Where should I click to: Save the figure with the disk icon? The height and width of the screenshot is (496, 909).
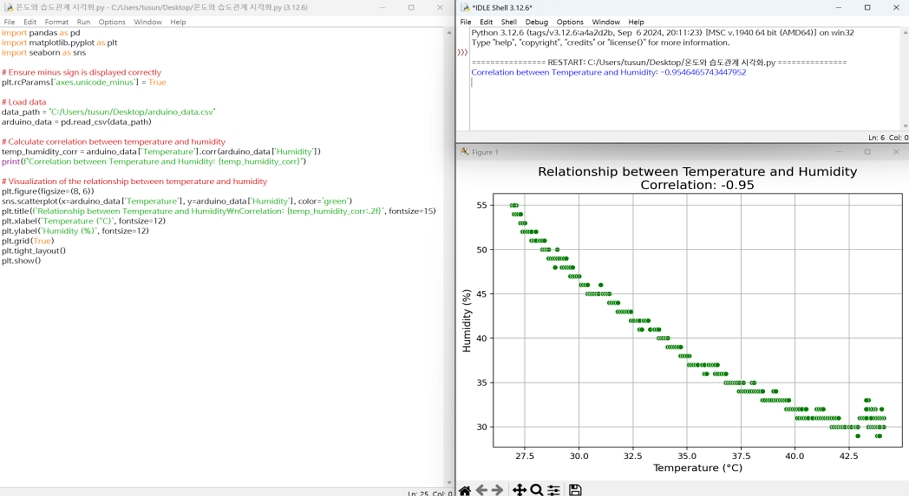click(x=575, y=490)
